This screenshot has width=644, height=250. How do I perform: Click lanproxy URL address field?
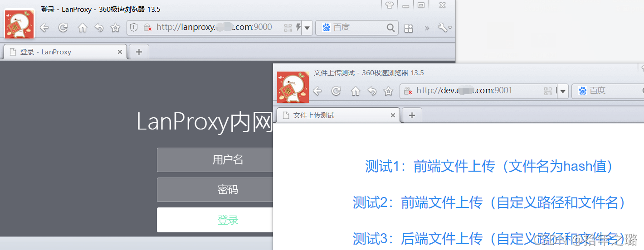(214, 27)
